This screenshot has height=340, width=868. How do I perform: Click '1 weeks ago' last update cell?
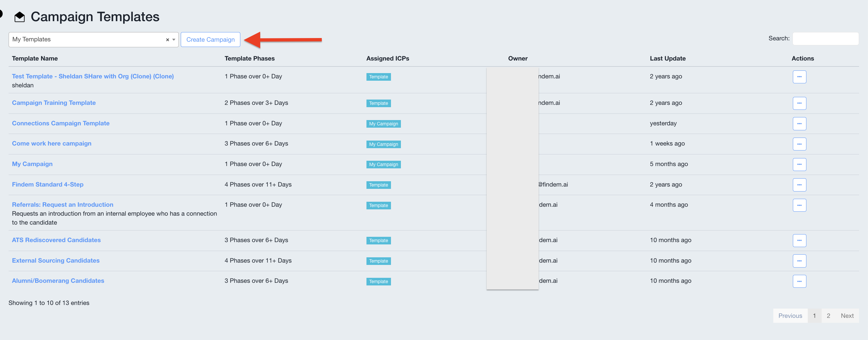pos(667,144)
